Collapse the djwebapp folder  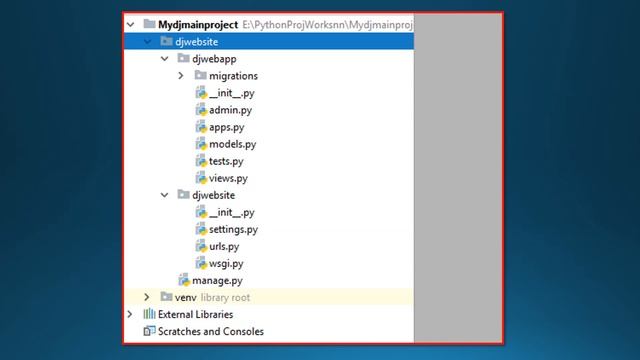164,59
